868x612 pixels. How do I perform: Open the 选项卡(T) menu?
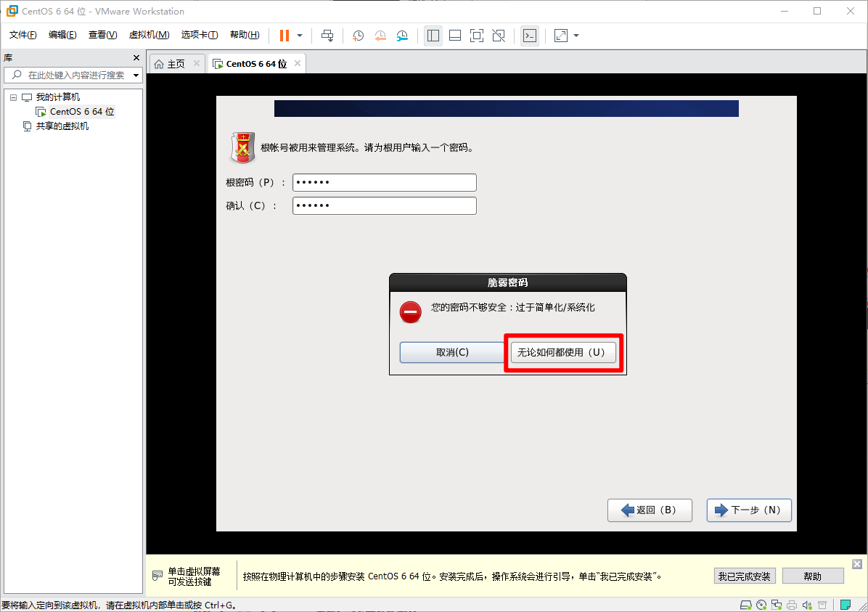click(200, 35)
